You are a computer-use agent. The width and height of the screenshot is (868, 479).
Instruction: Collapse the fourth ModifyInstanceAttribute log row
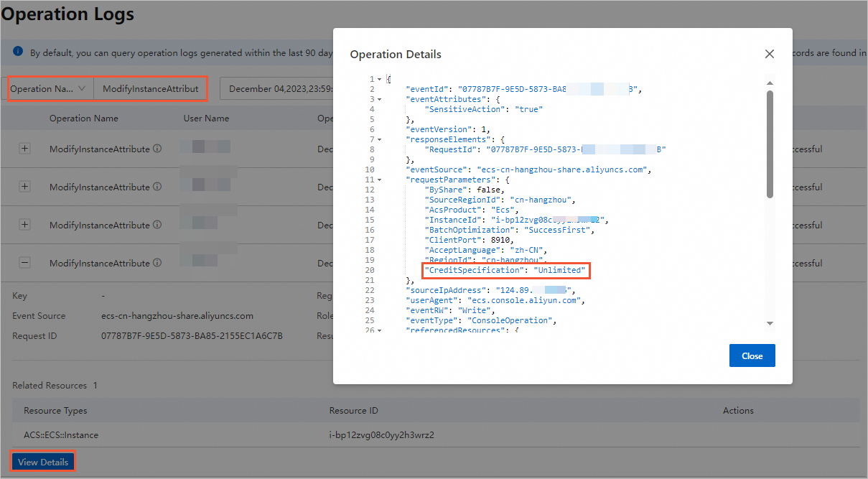point(24,264)
